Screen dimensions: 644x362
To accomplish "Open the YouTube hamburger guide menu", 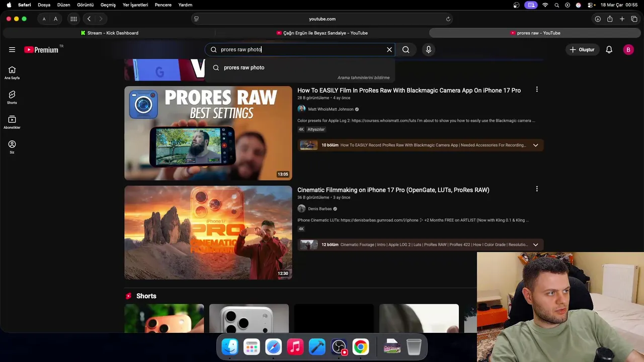I will 12,50.
